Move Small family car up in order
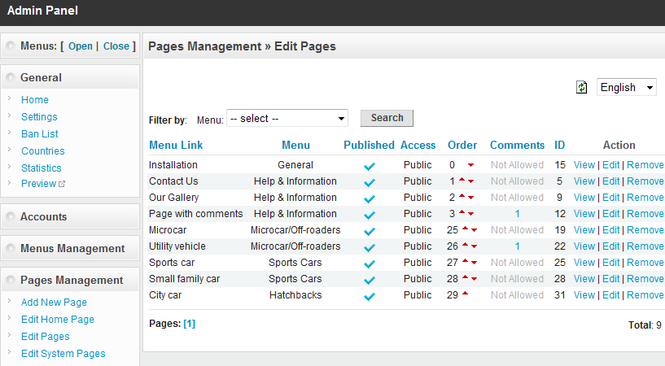The width and height of the screenshot is (665, 366). point(465,278)
